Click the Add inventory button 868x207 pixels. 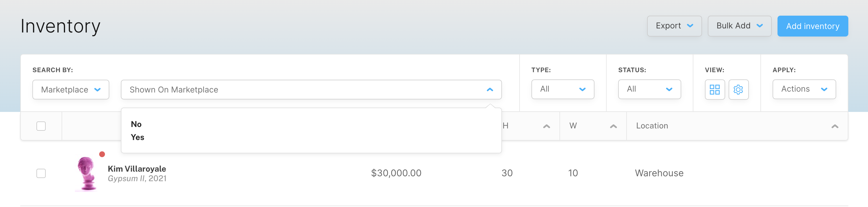coord(812,26)
